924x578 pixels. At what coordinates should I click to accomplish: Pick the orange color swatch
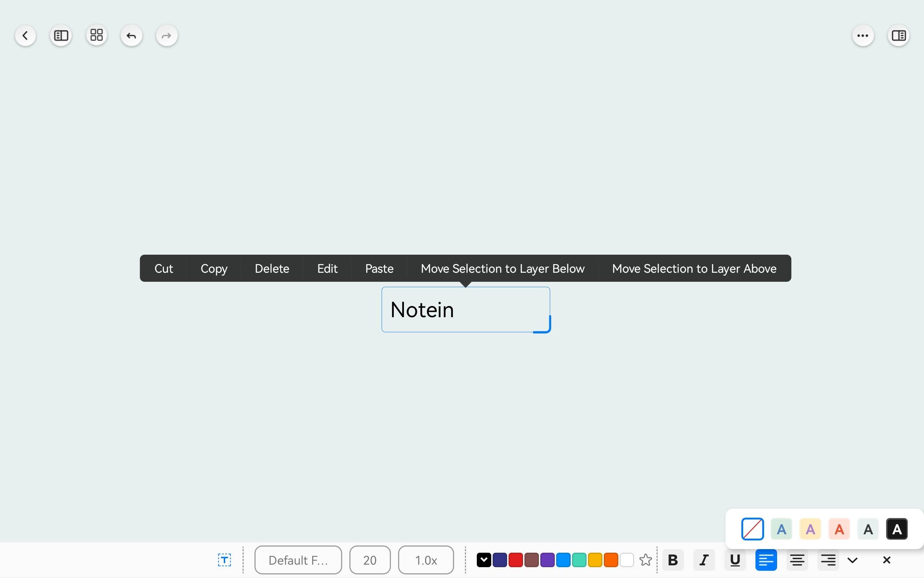[x=611, y=560]
